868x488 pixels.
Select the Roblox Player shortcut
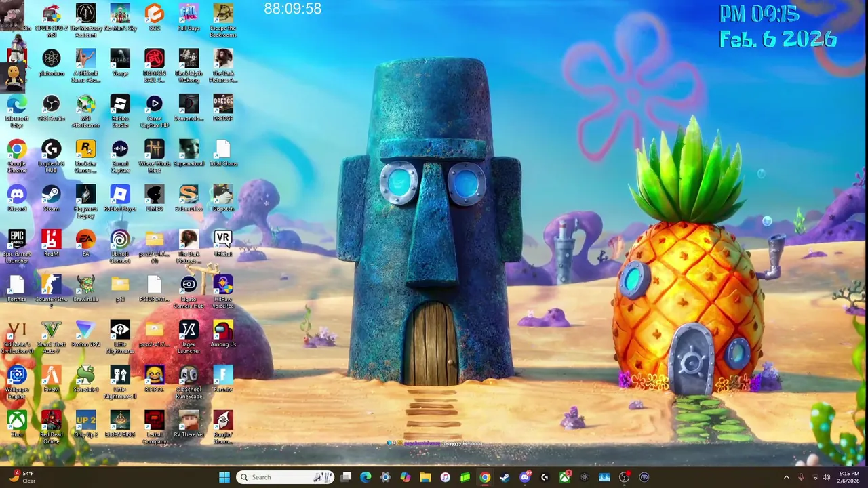(120, 199)
